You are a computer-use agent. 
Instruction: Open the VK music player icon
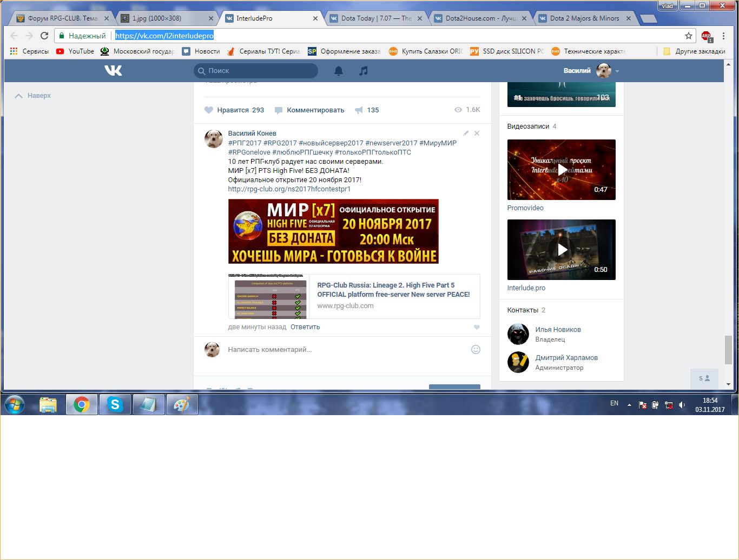point(364,71)
